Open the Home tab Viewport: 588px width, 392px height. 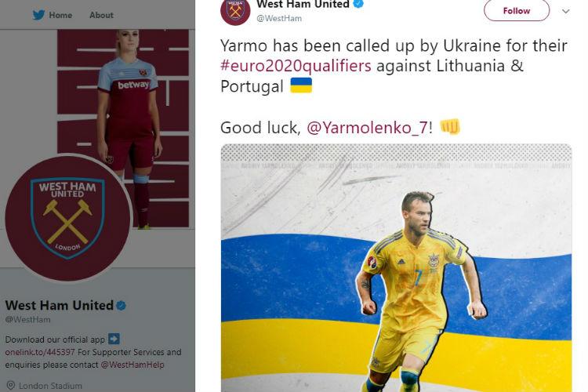pos(60,15)
